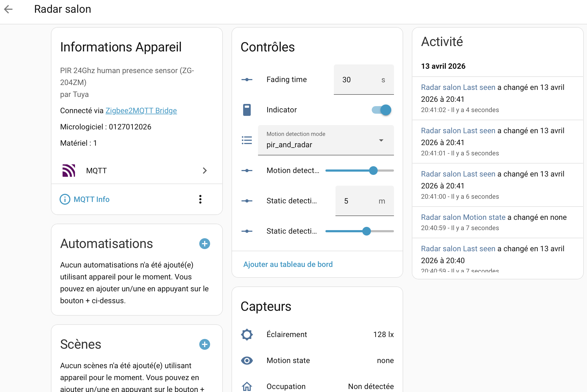The image size is (587, 392).
Task: Click the Occupation home icon
Action: (247, 386)
